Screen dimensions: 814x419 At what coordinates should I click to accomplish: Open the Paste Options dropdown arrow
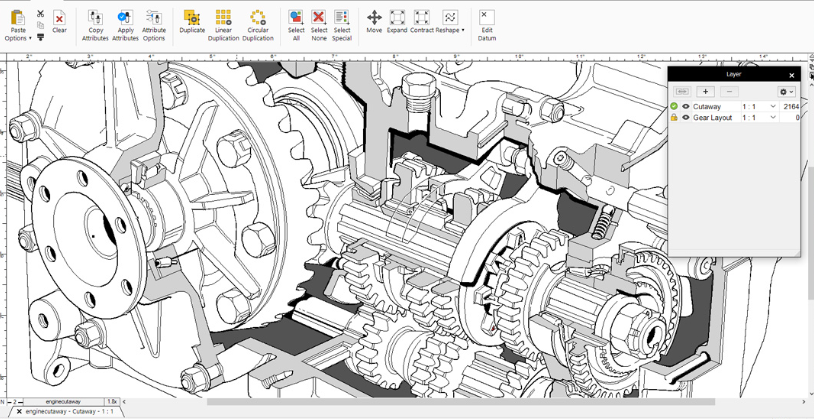click(x=30, y=38)
